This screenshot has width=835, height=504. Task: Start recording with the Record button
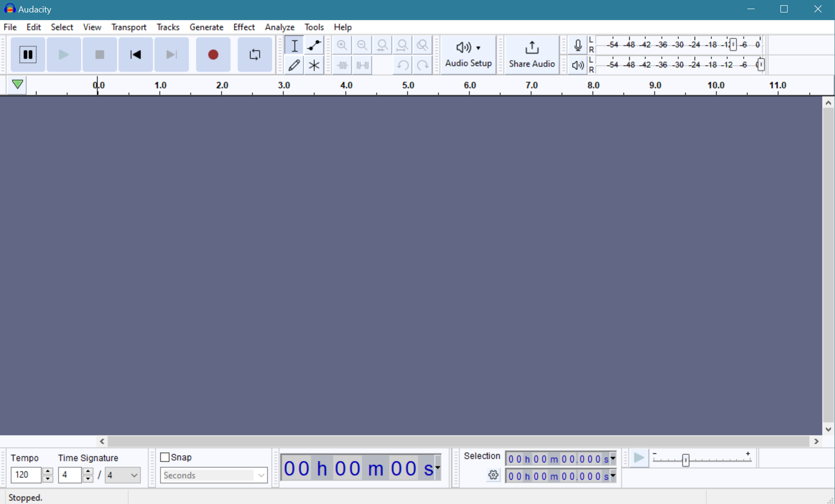[x=213, y=55]
